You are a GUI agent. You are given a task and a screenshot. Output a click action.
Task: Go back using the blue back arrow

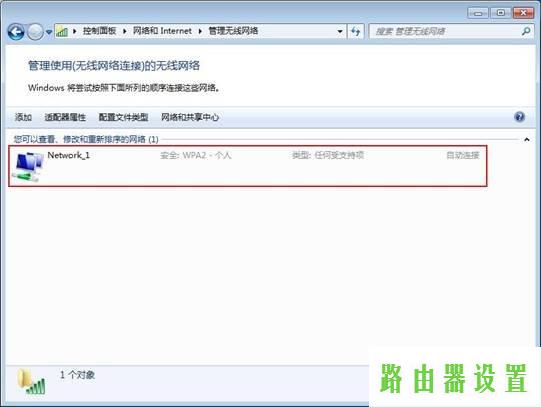[16, 32]
